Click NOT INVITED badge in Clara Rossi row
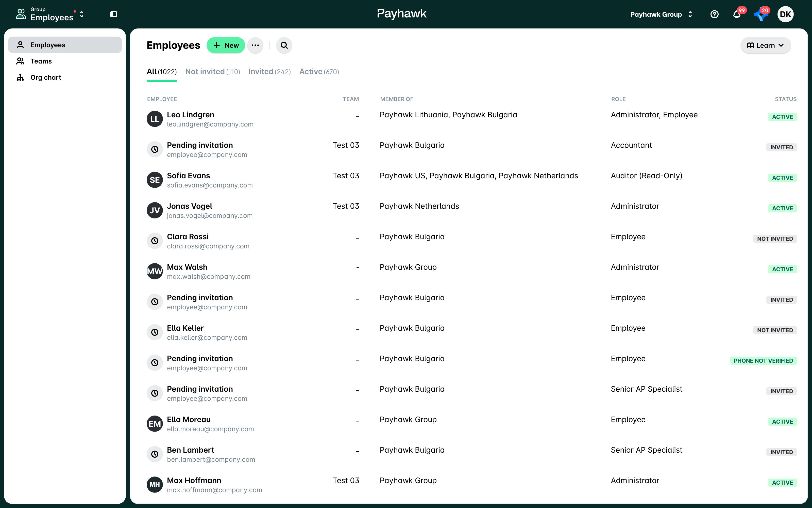Image resolution: width=812 pixels, height=508 pixels. 775,239
